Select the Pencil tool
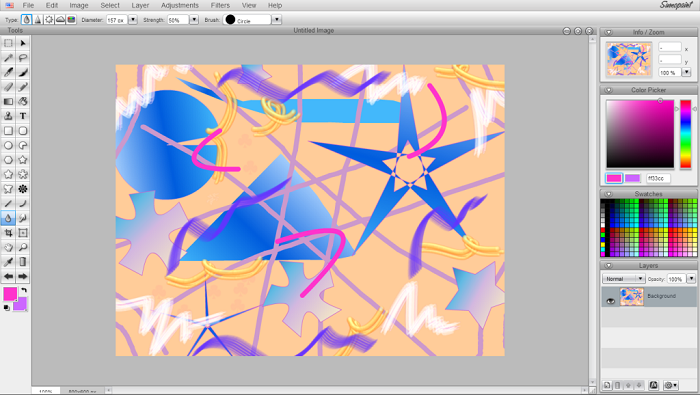The image size is (700, 395). (23, 87)
